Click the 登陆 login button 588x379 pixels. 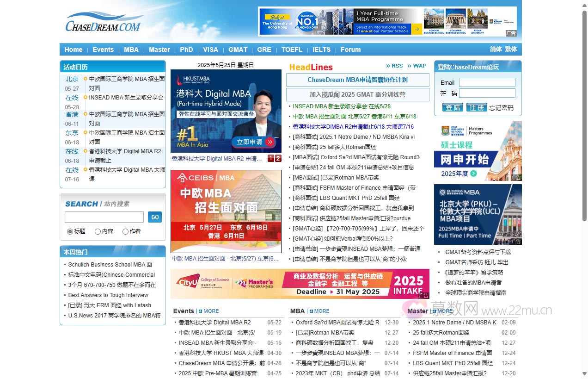453,107
